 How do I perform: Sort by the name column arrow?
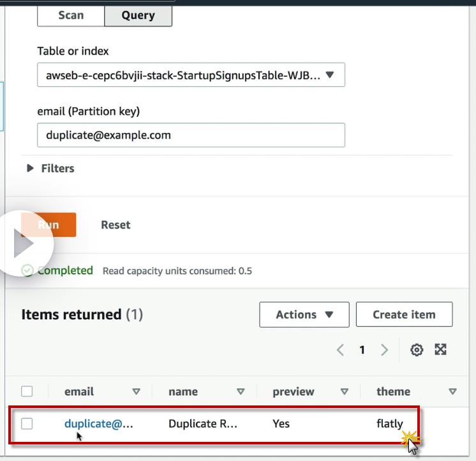[x=241, y=391]
